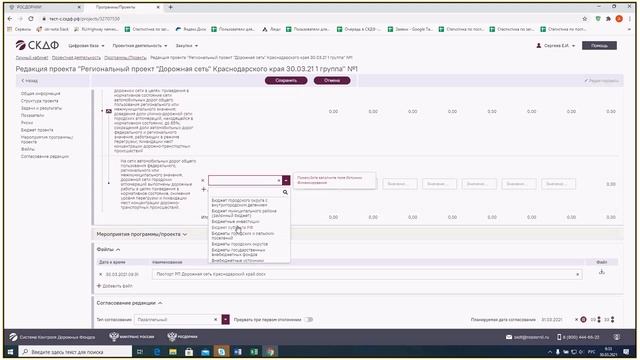
Task: Click the email envelope icon in footer
Action: click(x=509, y=337)
